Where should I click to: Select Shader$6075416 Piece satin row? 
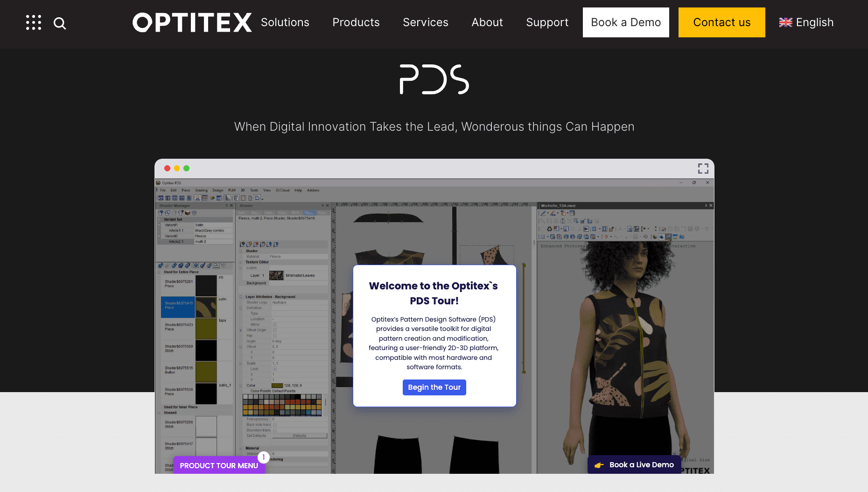point(196,307)
